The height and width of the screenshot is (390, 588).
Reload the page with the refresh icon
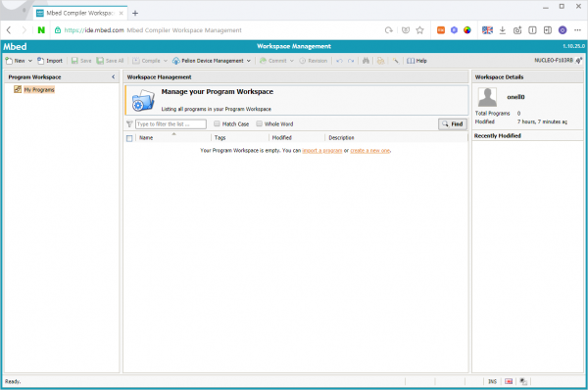tap(389, 30)
